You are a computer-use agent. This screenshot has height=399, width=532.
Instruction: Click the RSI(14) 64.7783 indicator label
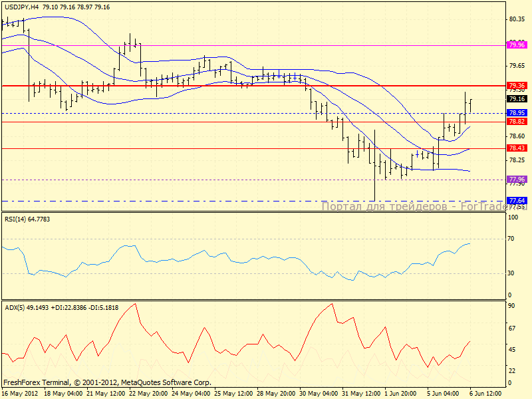27,219
